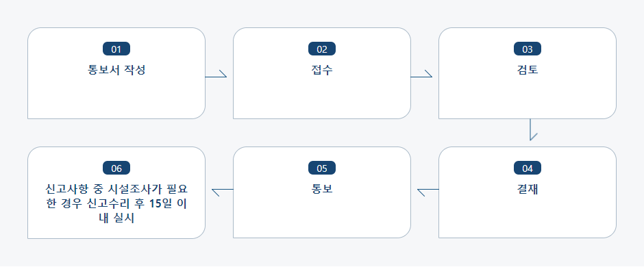
Task: Click arrow between 통보서 작성 and 접수
Action: tap(216, 74)
